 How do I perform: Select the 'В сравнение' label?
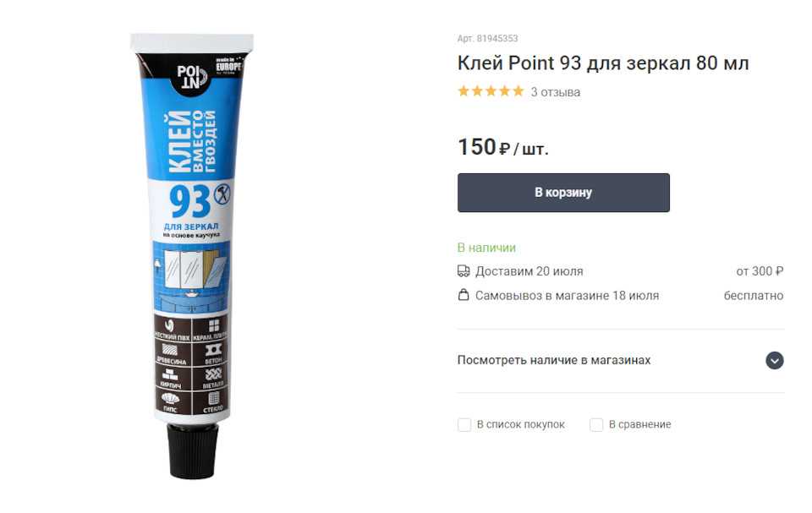point(639,424)
